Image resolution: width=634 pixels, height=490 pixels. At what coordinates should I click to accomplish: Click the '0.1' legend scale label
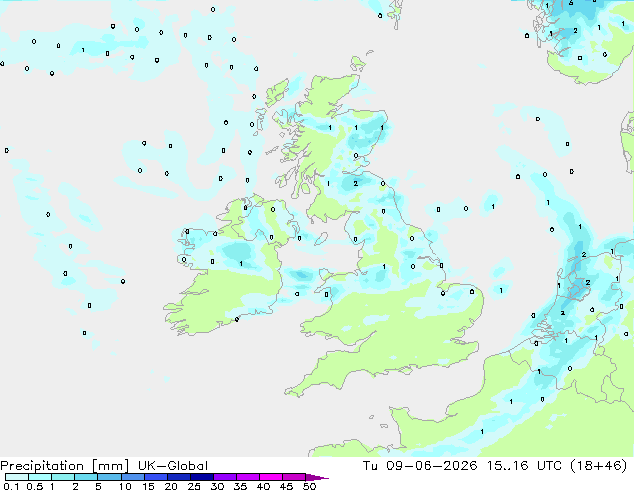[x=11, y=486]
